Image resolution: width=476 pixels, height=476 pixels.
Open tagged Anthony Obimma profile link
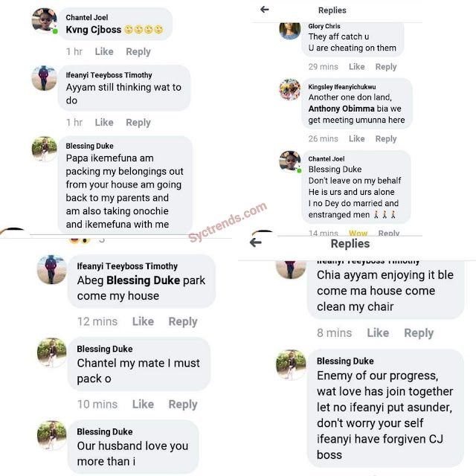coord(341,109)
